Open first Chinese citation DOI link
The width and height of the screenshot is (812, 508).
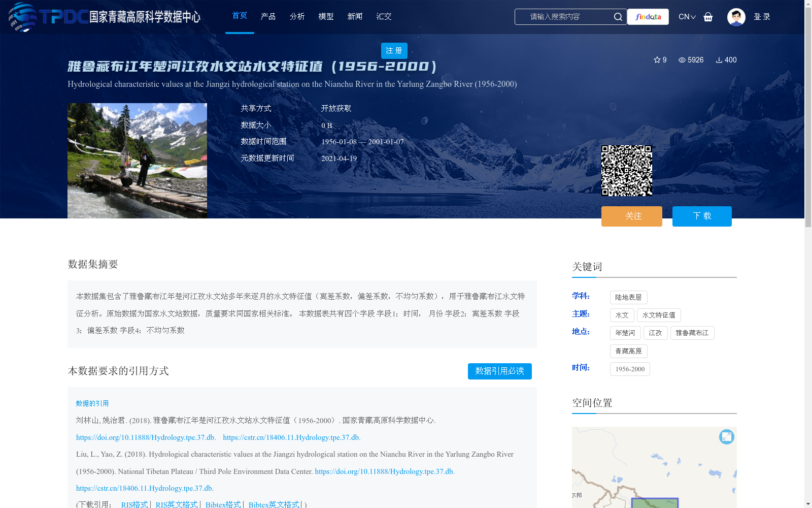coord(146,437)
